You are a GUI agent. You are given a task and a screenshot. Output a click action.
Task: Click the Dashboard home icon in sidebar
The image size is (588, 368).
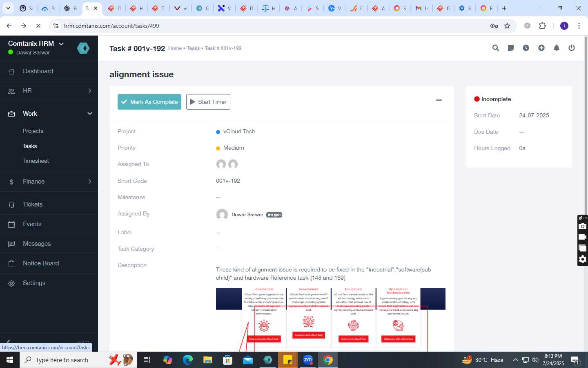point(11,72)
